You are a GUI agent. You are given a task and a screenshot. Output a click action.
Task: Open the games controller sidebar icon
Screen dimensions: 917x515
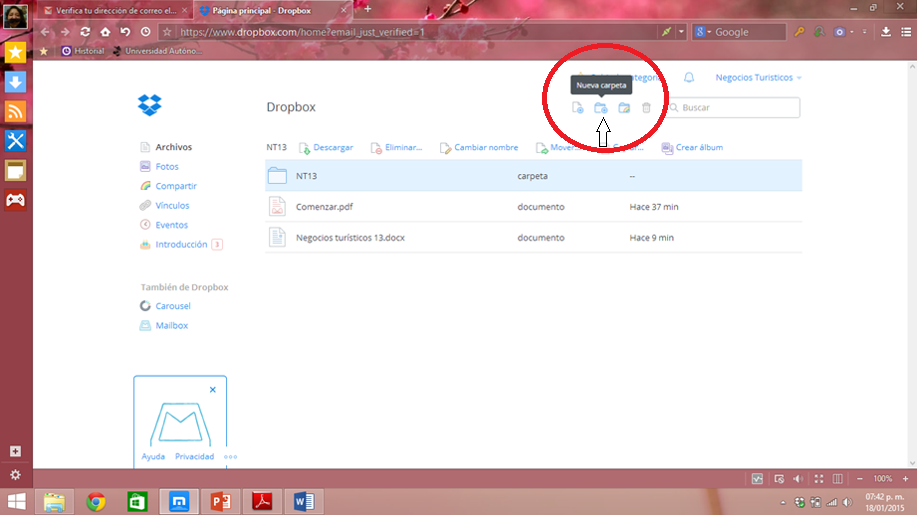[15, 200]
